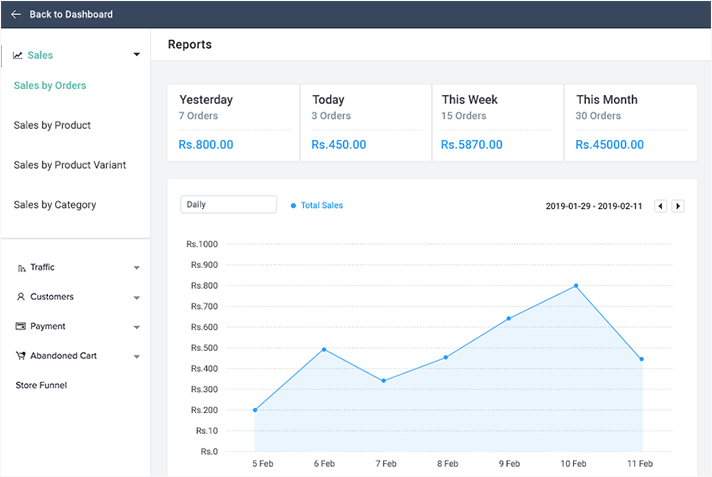The height and width of the screenshot is (477, 712).
Task: Click the Abandoned Cart icon
Action: pyautogui.click(x=21, y=355)
